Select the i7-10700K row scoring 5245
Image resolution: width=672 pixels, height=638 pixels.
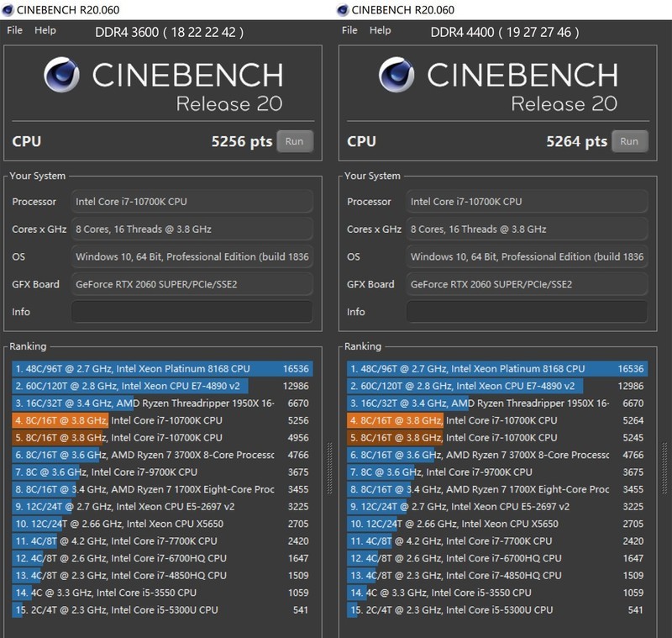tap(496, 437)
